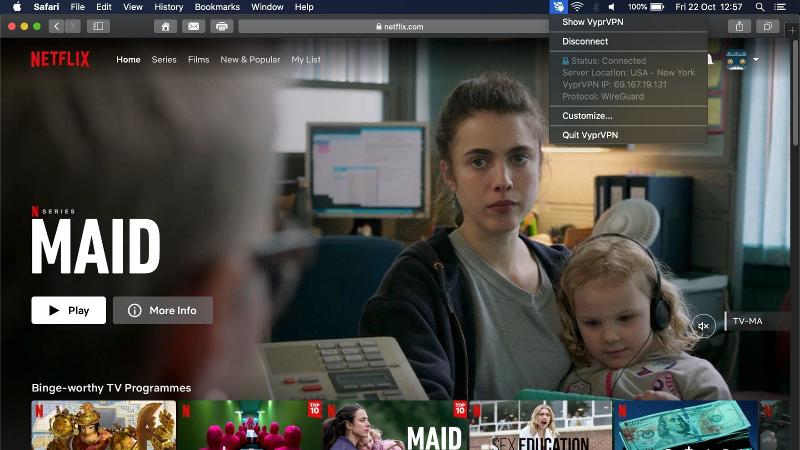Open My List section
This screenshot has height=450, width=800.
tap(306, 60)
